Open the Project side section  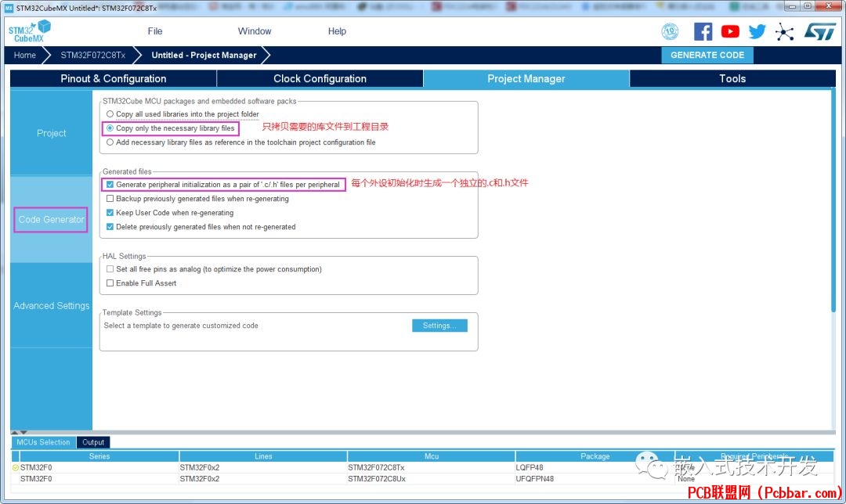51,133
